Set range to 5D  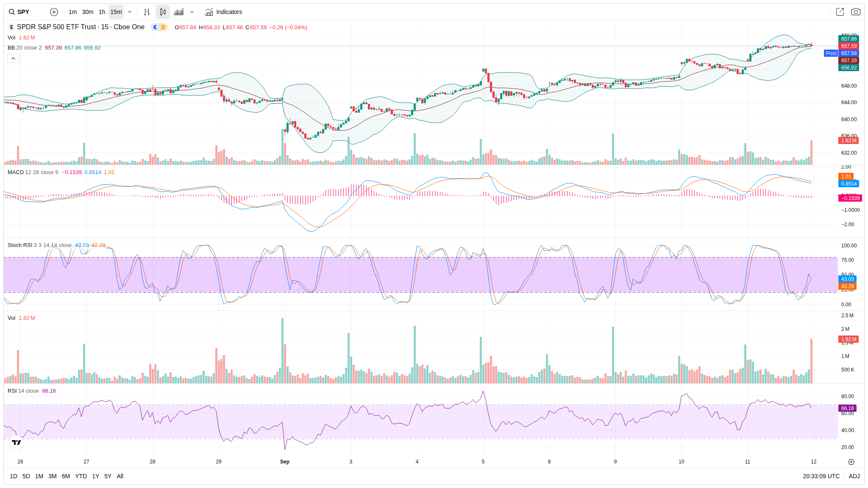tap(26, 476)
